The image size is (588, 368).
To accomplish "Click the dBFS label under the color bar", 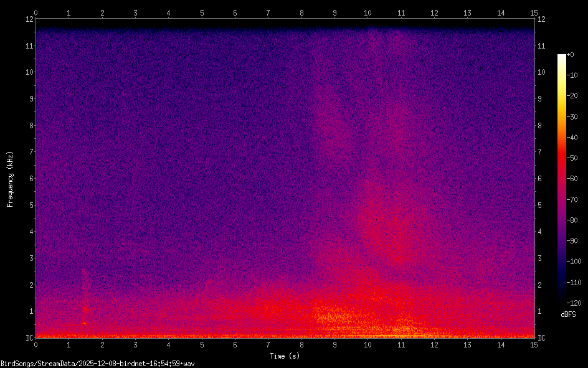I will [568, 314].
